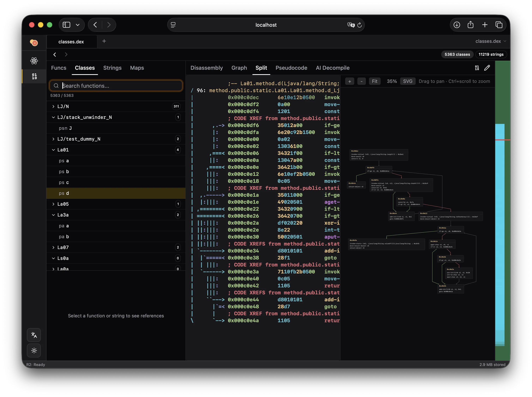The width and height of the screenshot is (532, 397).
Task: Open the language translate sidebar button
Action: tap(34, 335)
